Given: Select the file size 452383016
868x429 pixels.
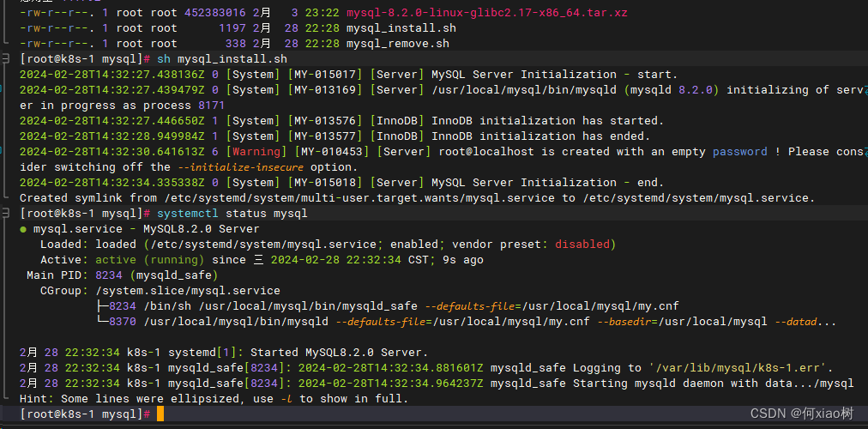Looking at the screenshot, I should click(x=215, y=12).
